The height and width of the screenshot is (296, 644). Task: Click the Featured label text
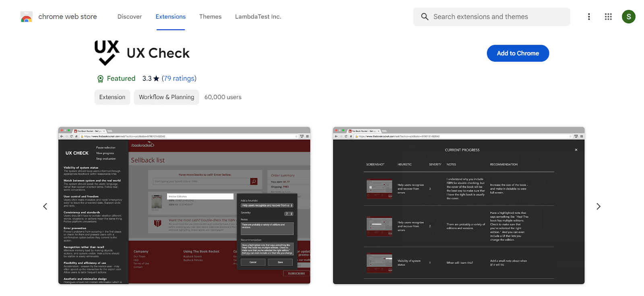pyautogui.click(x=121, y=79)
